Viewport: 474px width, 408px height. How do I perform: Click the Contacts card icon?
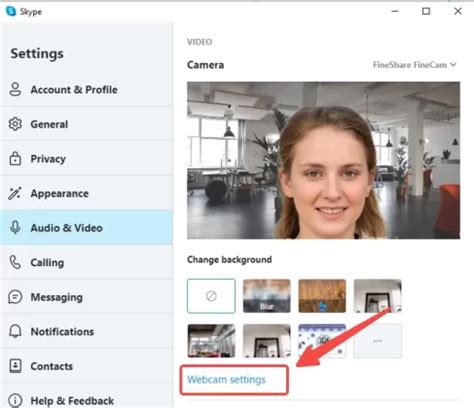[15, 366]
